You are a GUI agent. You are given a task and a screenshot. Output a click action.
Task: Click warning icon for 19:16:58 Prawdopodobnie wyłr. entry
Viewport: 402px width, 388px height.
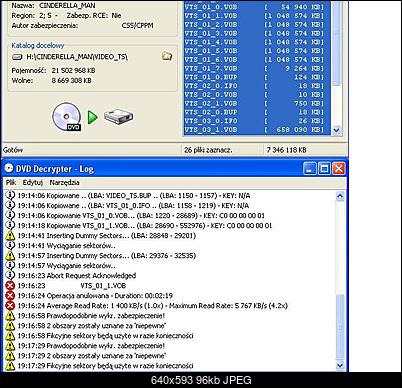[x=10, y=315]
